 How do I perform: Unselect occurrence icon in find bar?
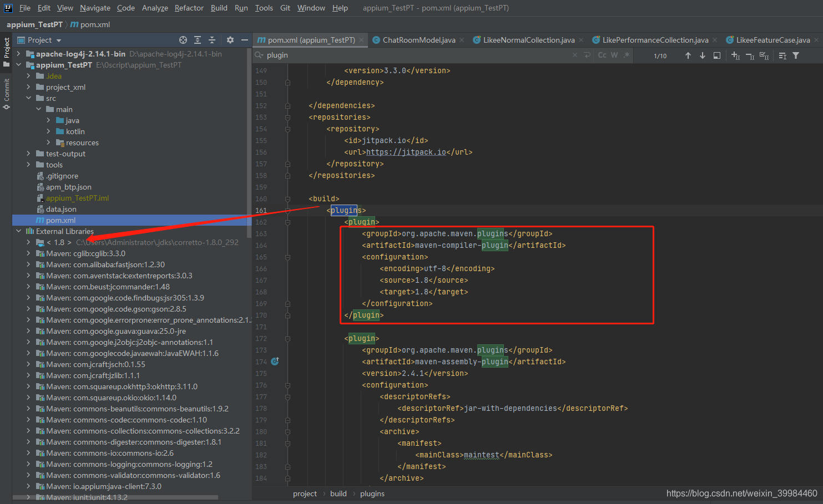point(750,55)
